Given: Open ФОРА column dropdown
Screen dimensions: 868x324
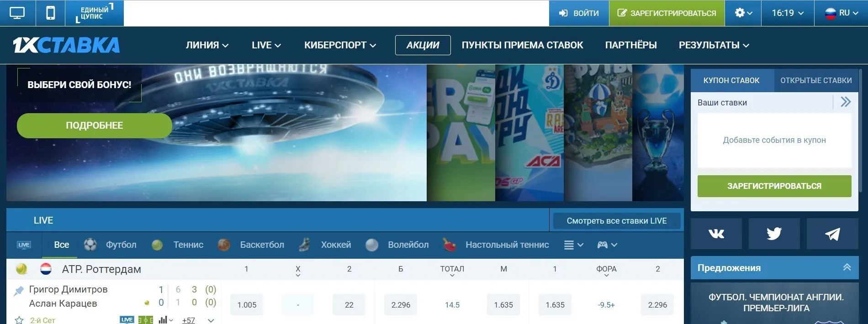Looking at the screenshot, I should [606, 271].
